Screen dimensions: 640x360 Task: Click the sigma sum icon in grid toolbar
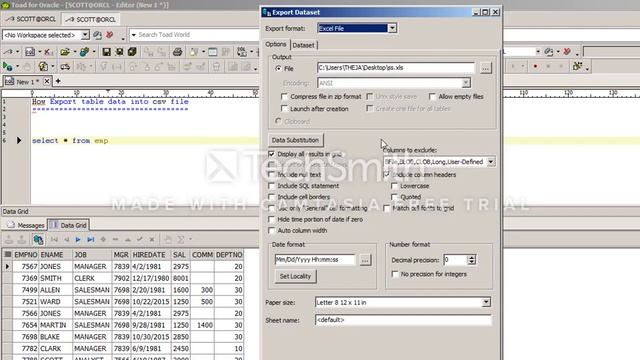point(181,240)
